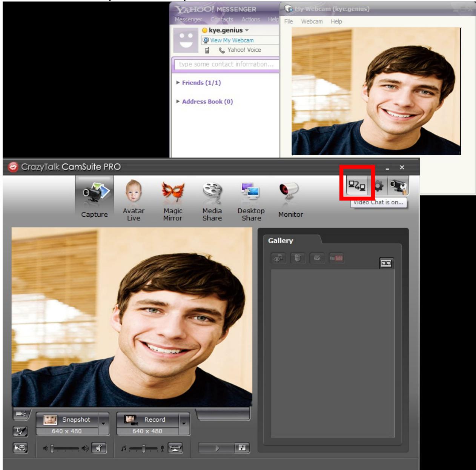Click the gallery trash delete icon
476x470 pixels.
tap(298, 258)
